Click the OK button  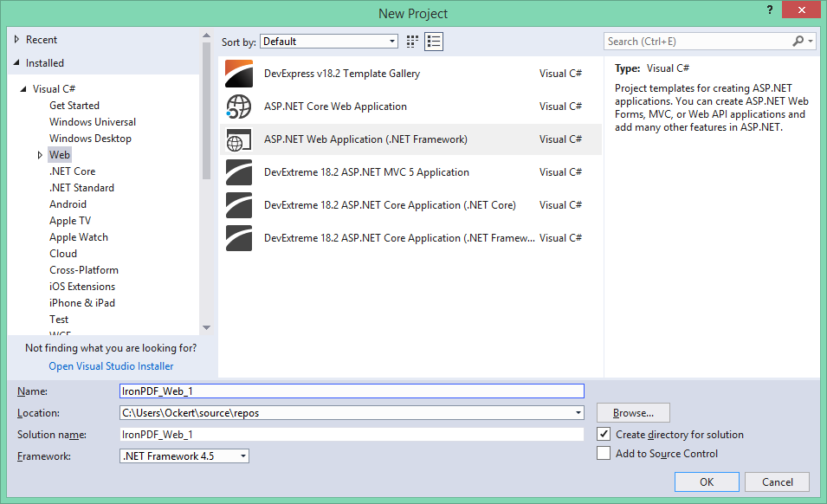[707, 481]
